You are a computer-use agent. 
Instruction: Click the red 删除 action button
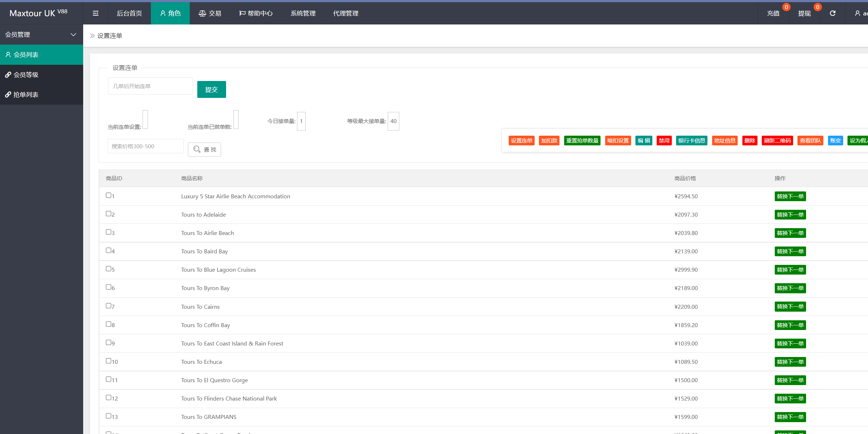pyautogui.click(x=750, y=141)
